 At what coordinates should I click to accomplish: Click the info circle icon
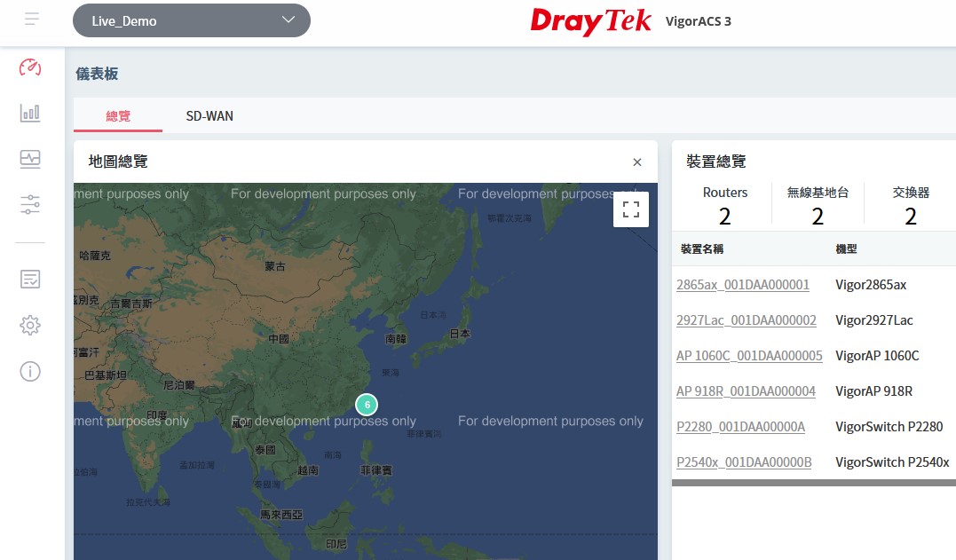[x=30, y=371]
